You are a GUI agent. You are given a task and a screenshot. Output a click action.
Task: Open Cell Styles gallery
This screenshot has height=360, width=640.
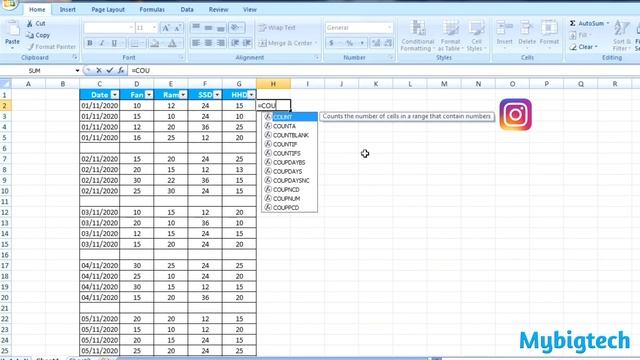tap(476, 36)
